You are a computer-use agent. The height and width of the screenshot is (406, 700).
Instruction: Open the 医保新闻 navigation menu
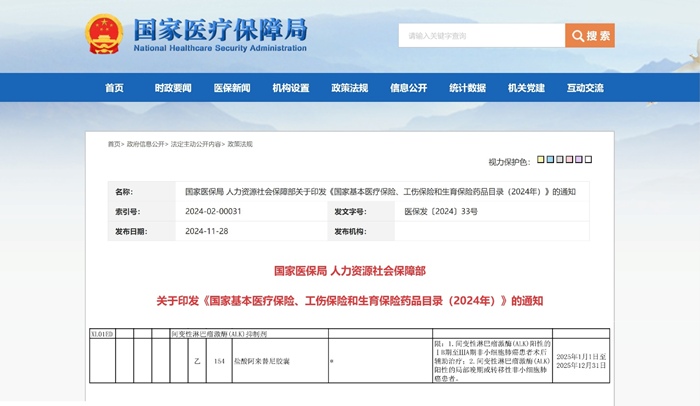(232, 88)
